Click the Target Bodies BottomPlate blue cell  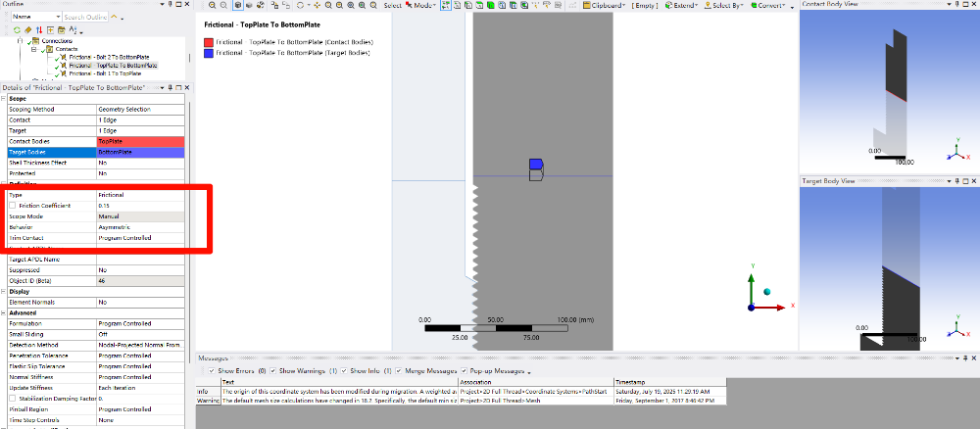(x=140, y=153)
